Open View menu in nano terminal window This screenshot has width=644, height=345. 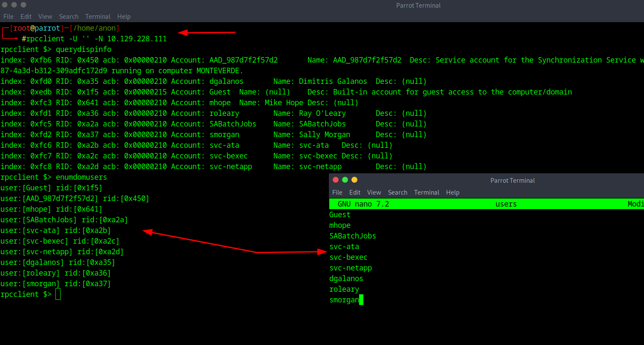click(374, 193)
